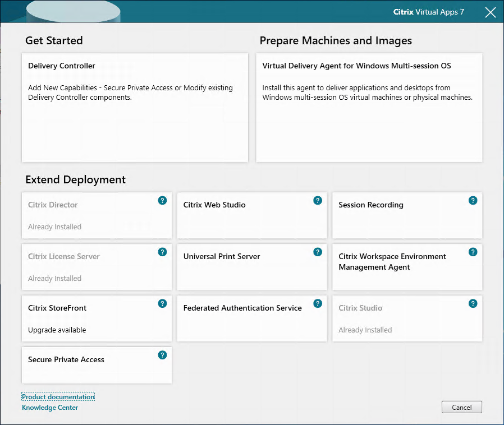The height and width of the screenshot is (425, 504).
Task: Select Citrix Workspace Environment Management Agent
Action: click(407, 267)
